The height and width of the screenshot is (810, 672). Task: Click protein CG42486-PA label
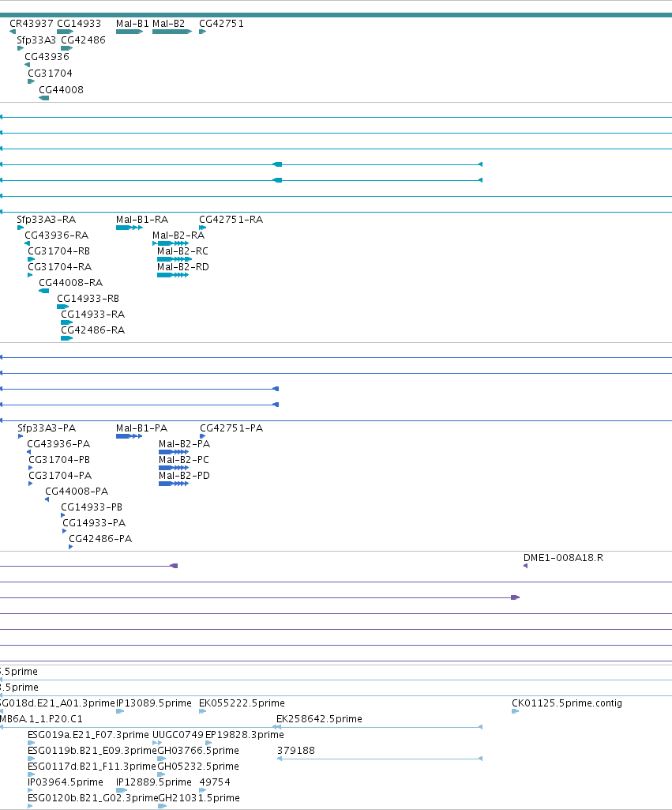coord(100,539)
